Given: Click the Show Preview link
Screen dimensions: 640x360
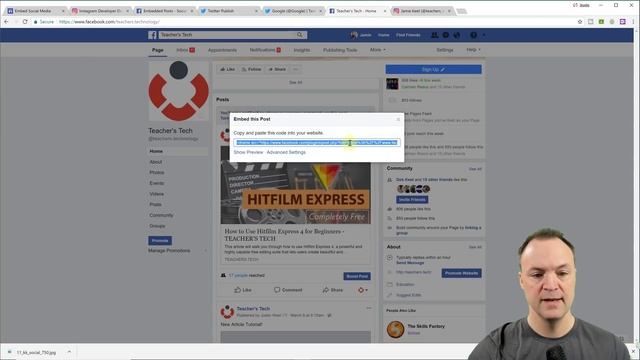Looking at the screenshot, I should coord(248,152).
